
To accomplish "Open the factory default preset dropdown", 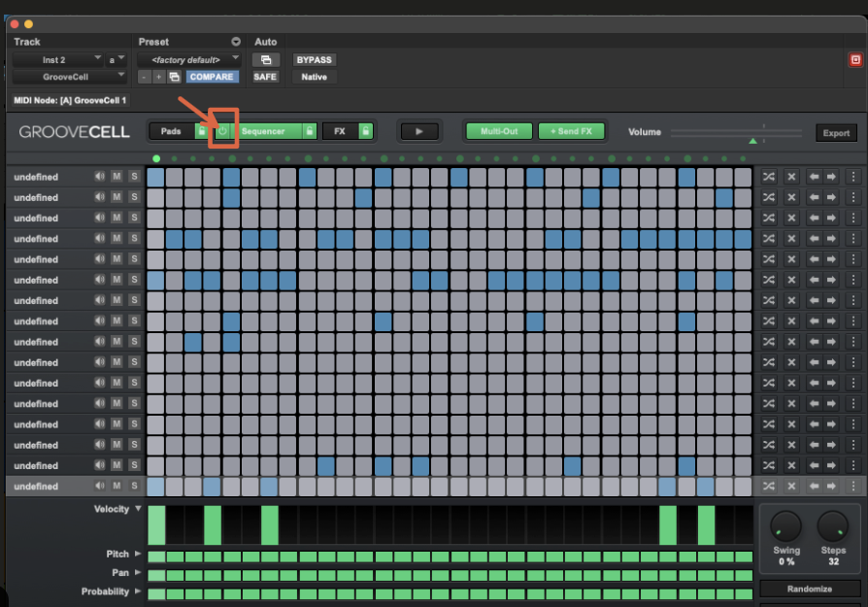I will point(189,59).
